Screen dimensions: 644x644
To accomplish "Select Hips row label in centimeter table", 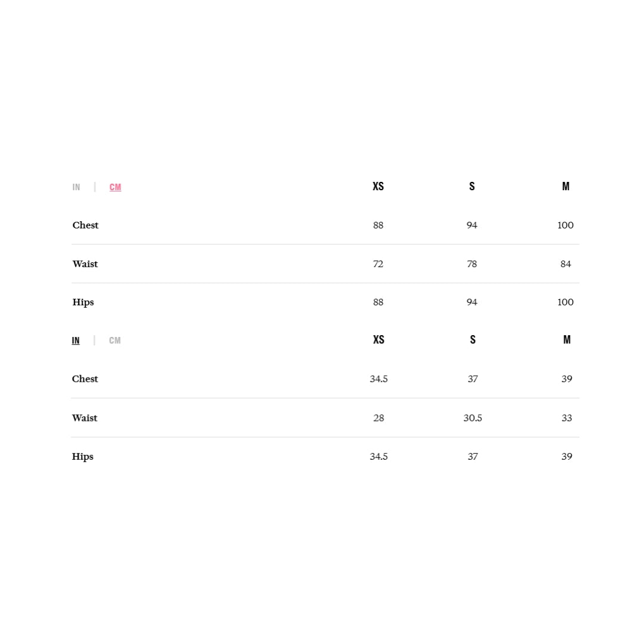I will 83,302.
